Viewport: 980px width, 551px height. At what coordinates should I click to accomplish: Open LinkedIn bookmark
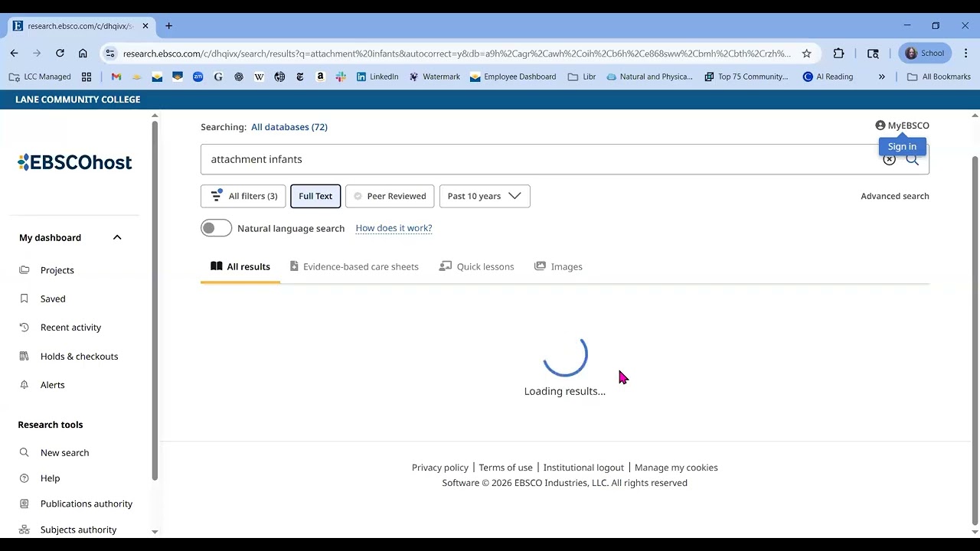pyautogui.click(x=377, y=77)
